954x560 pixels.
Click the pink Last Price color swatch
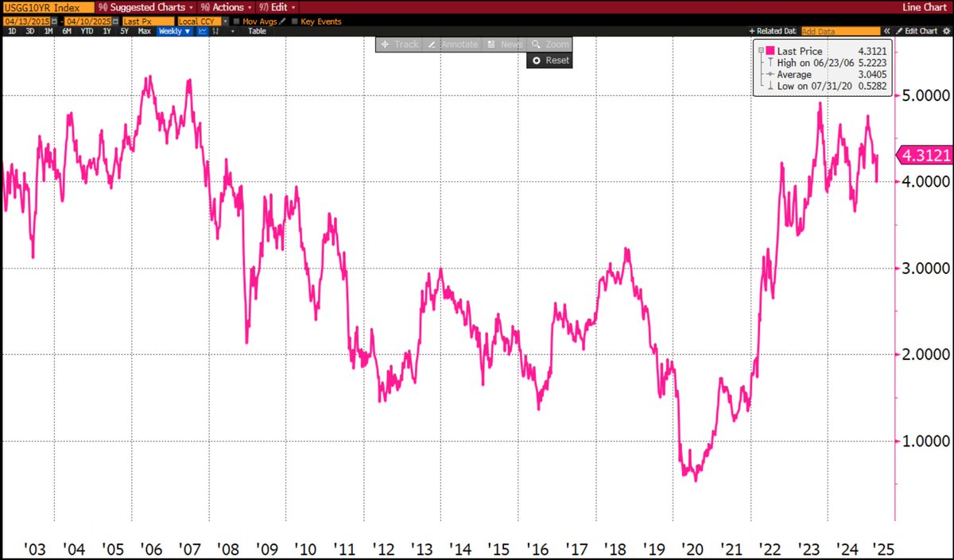(770, 51)
